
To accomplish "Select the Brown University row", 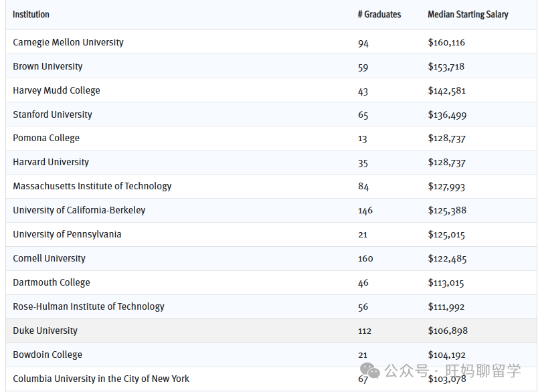I will click(x=48, y=66).
